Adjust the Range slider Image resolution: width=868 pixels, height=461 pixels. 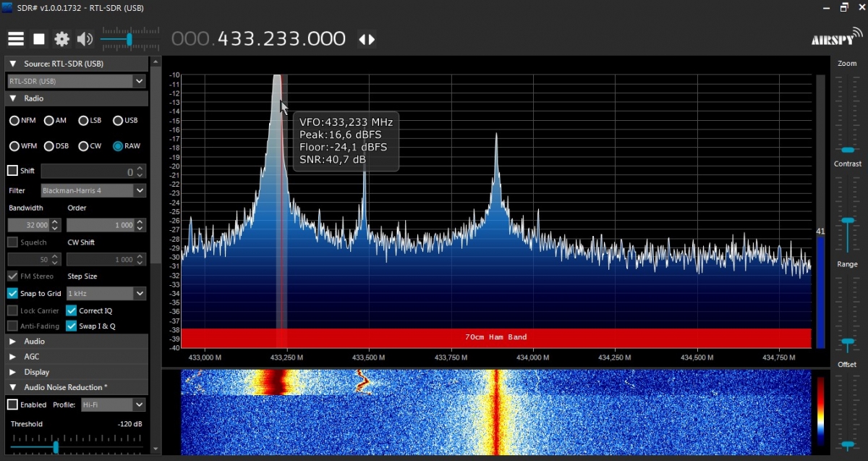point(847,340)
